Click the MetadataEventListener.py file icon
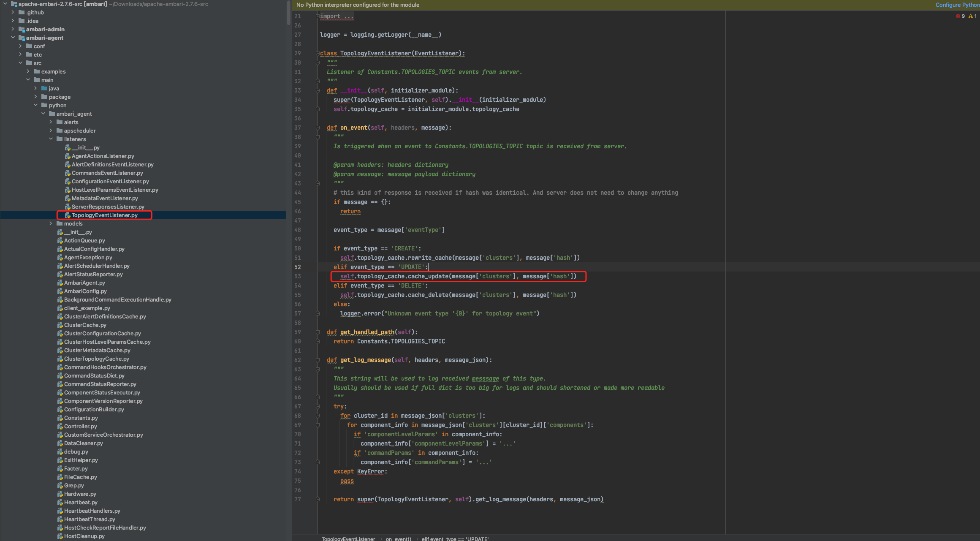The width and height of the screenshot is (980, 541). (68, 198)
